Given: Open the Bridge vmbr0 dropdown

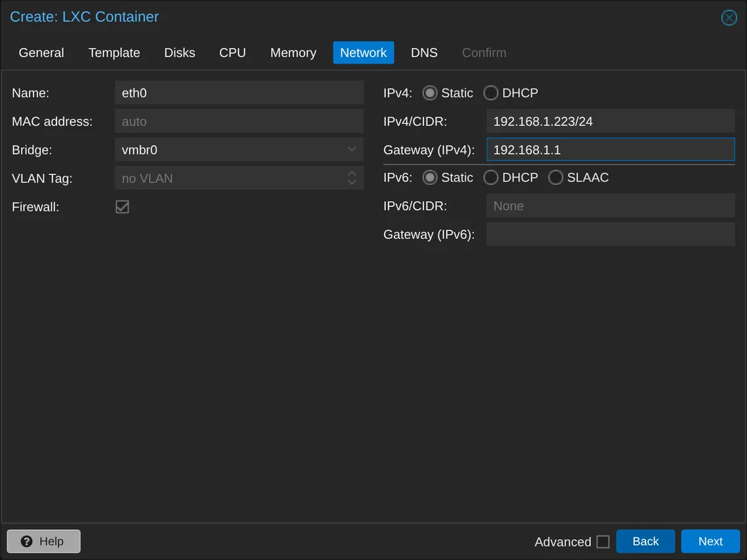Looking at the screenshot, I should coord(239,149).
